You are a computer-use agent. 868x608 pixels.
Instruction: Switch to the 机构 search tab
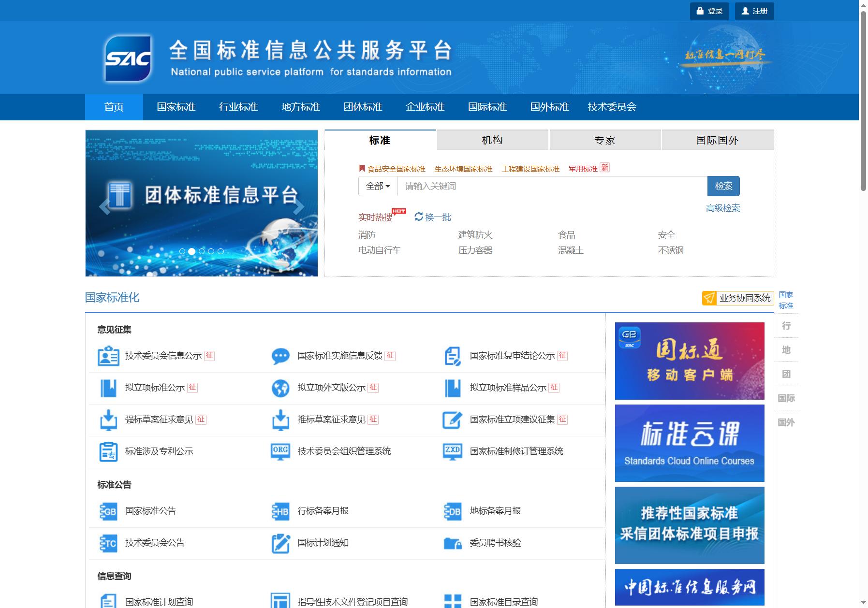[x=493, y=140]
